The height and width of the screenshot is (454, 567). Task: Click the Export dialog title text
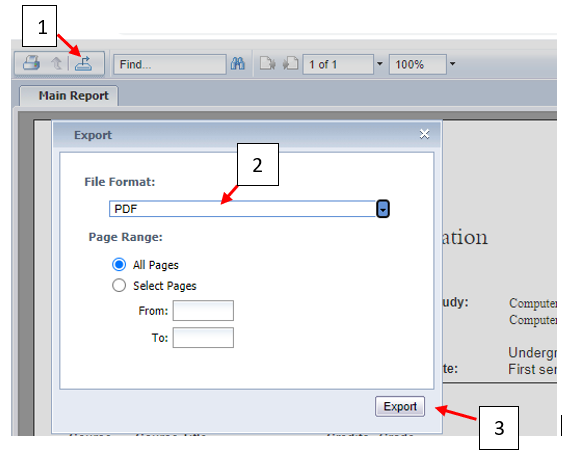pyautogui.click(x=93, y=135)
